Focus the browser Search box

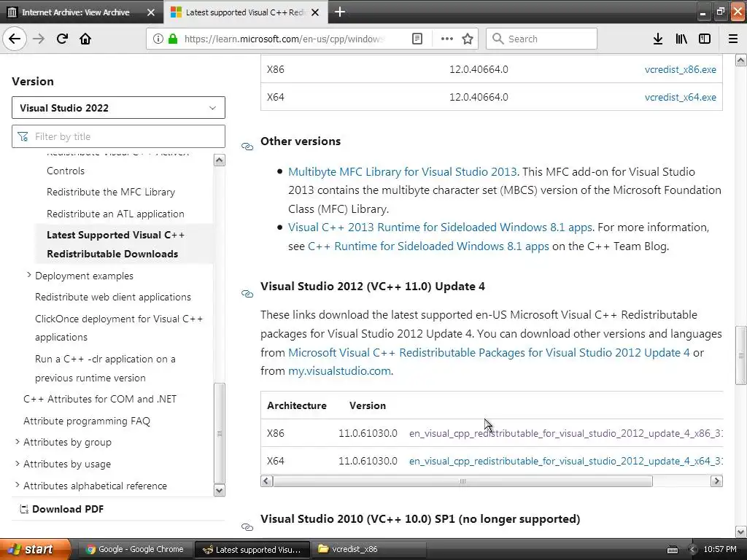point(541,39)
